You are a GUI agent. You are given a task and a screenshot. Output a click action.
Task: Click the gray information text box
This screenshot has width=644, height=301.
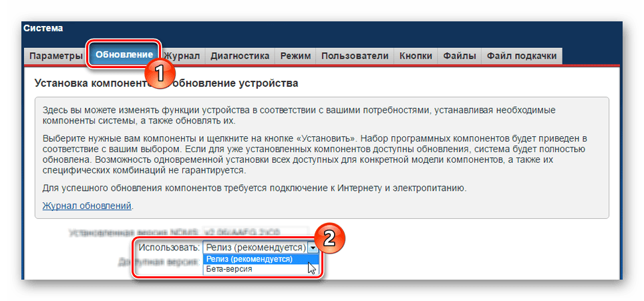[321, 158]
